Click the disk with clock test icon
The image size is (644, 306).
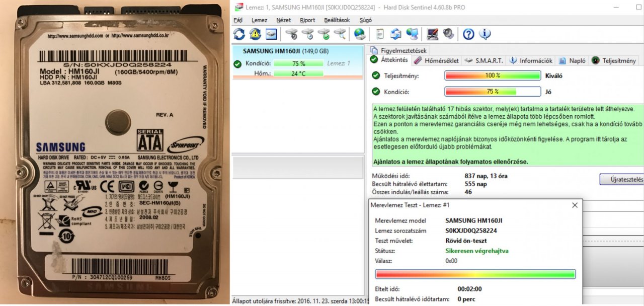(x=308, y=34)
